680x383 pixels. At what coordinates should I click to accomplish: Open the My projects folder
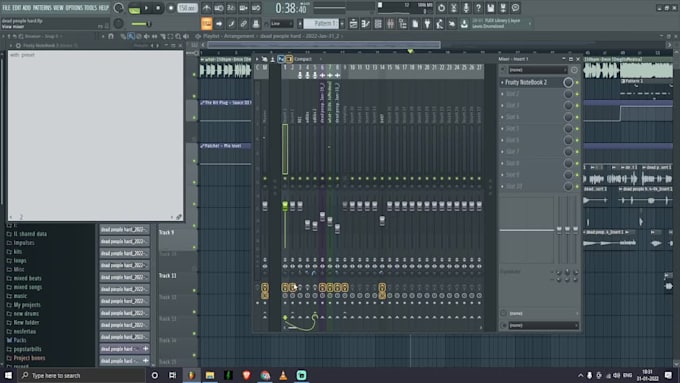click(27, 305)
